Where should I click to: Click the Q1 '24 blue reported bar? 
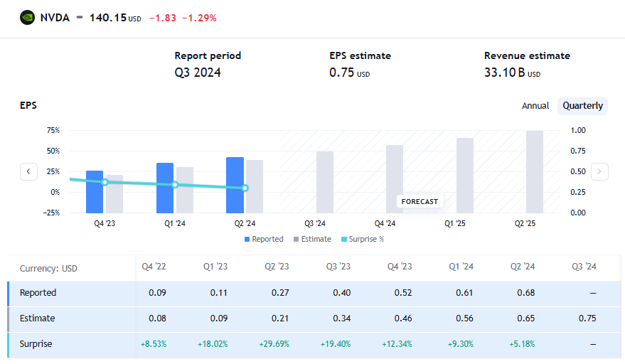[165, 188]
